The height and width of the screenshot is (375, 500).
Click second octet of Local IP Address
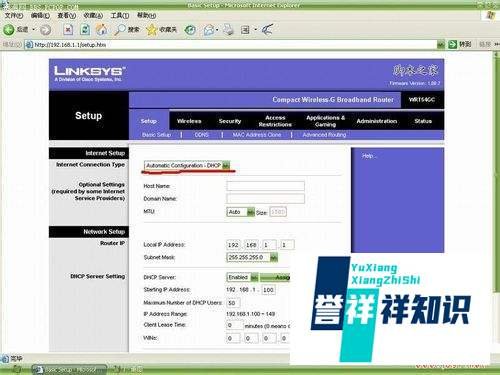click(251, 245)
